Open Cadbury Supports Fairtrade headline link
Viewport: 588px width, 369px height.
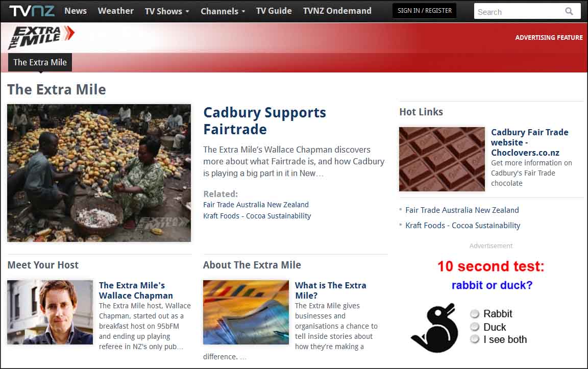264,121
